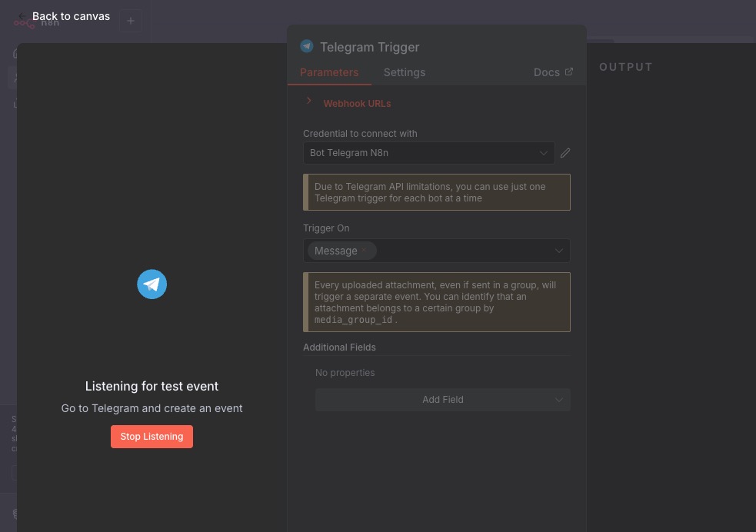
Task: Click the 'Go to Telegram and create an event' text
Action: tap(152, 408)
